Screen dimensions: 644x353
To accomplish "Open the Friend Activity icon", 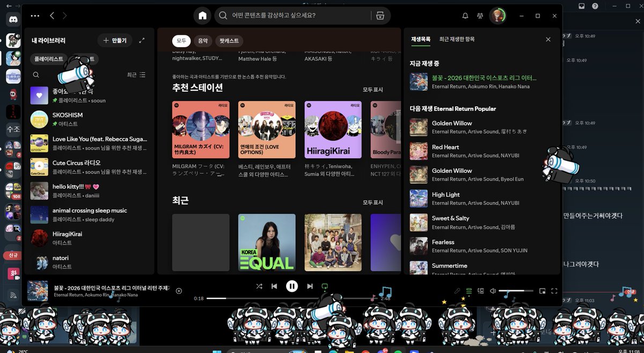I will pyautogui.click(x=480, y=16).
